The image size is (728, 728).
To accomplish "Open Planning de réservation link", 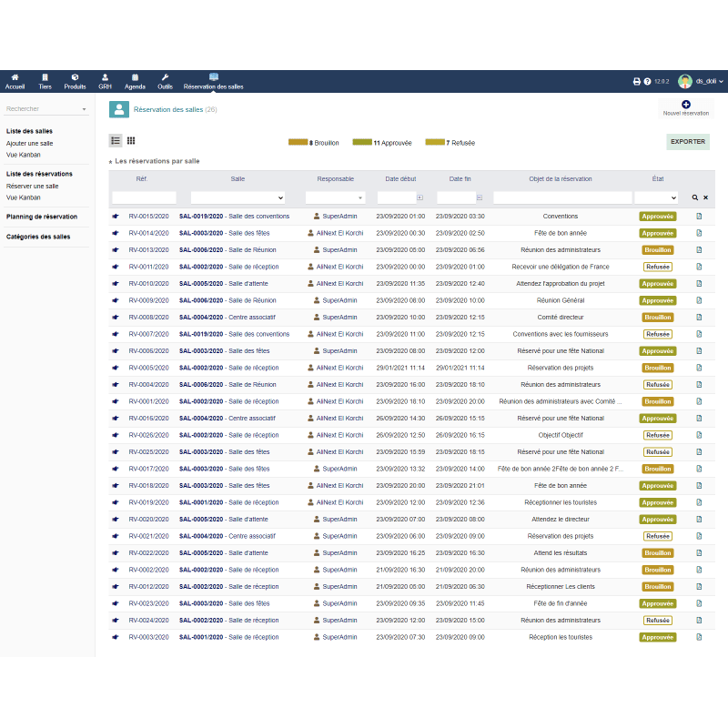I will [42, 217].
